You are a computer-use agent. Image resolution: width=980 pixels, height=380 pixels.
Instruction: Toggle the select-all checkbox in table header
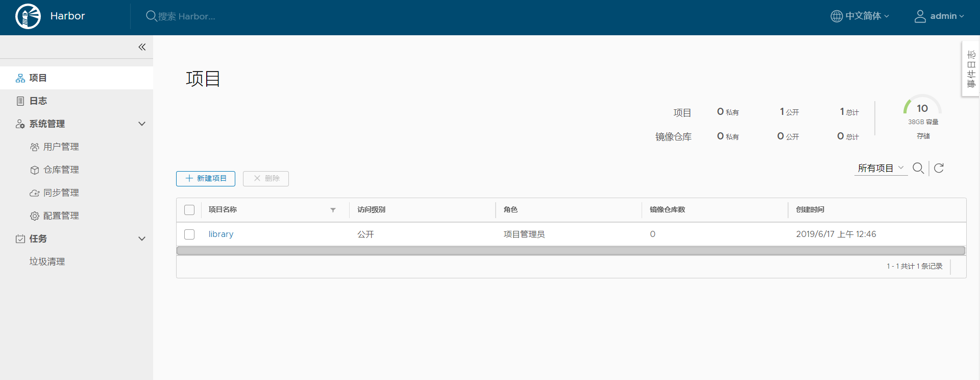189,210
